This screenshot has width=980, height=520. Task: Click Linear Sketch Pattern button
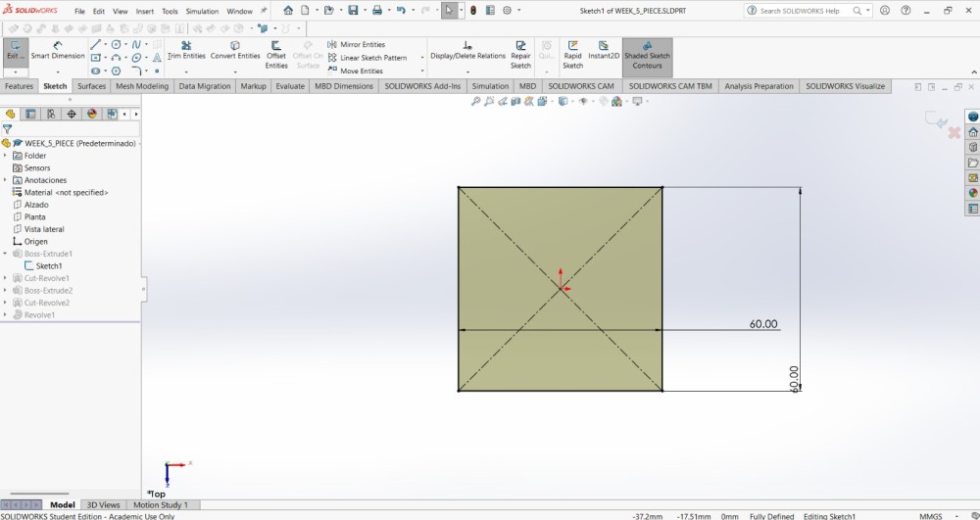(x=367, y=58)
